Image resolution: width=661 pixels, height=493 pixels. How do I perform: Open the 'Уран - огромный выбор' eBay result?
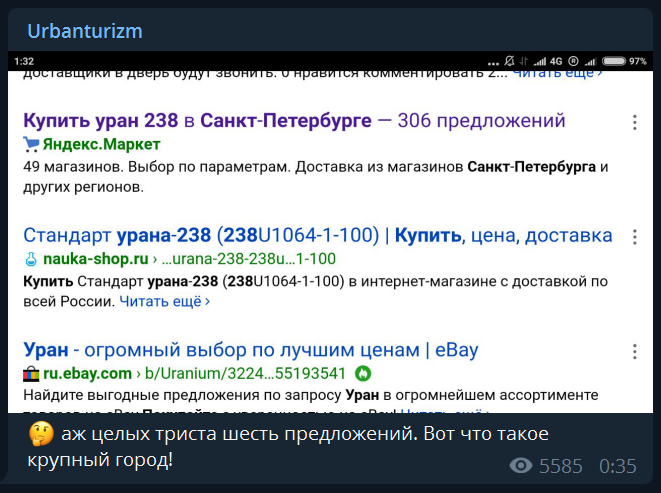pyautogui.click(x=251, y=350)
